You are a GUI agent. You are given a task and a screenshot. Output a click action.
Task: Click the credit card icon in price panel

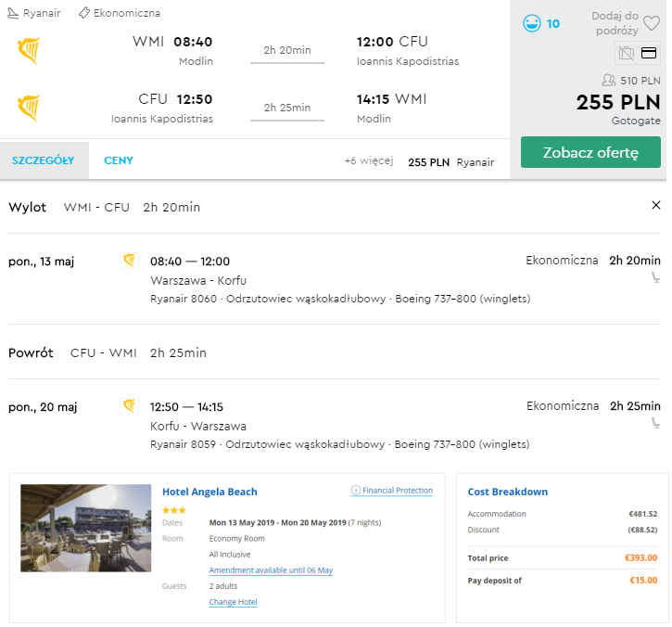pos(649,53)
